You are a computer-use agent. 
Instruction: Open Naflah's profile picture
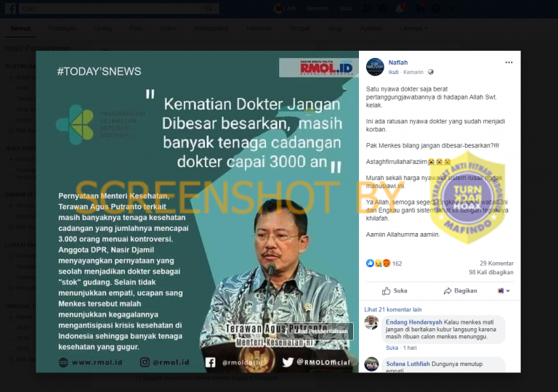click(375, 67)
